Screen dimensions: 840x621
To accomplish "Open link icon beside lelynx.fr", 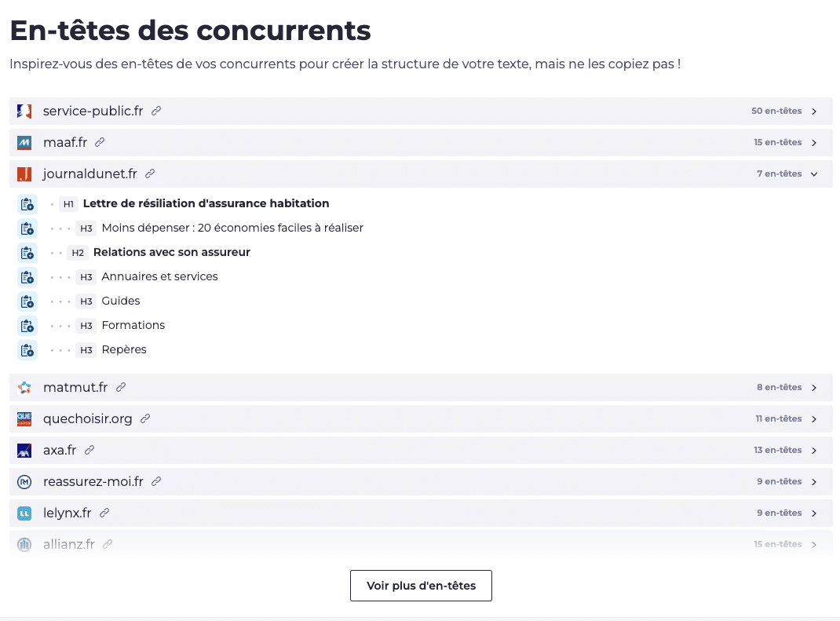I will [104, 513].
